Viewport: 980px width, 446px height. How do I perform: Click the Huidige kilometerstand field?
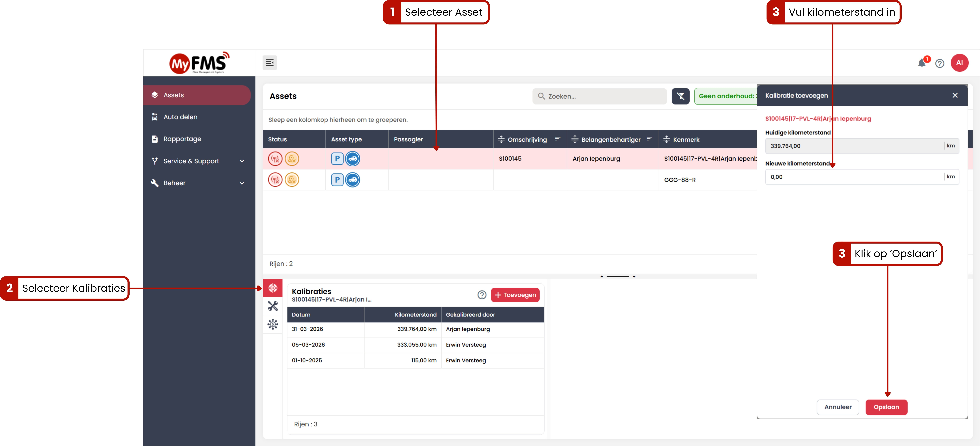click(x=862, y=146)
